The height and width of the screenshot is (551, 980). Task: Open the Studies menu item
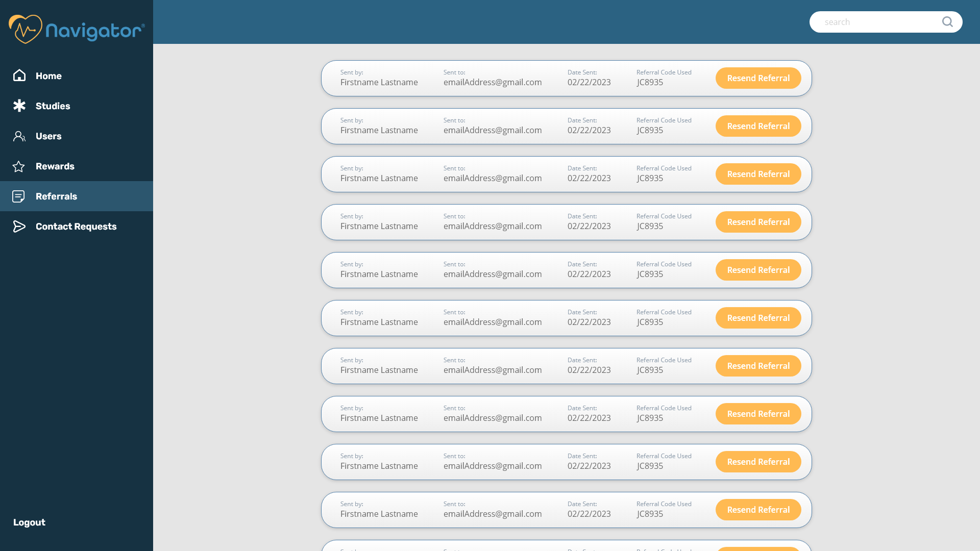click(x=53, y=106)
